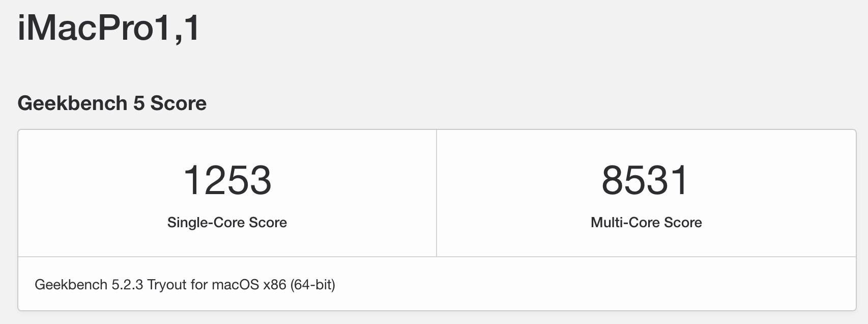Click "Geekbench" in the bold section heading

point(72,103)
